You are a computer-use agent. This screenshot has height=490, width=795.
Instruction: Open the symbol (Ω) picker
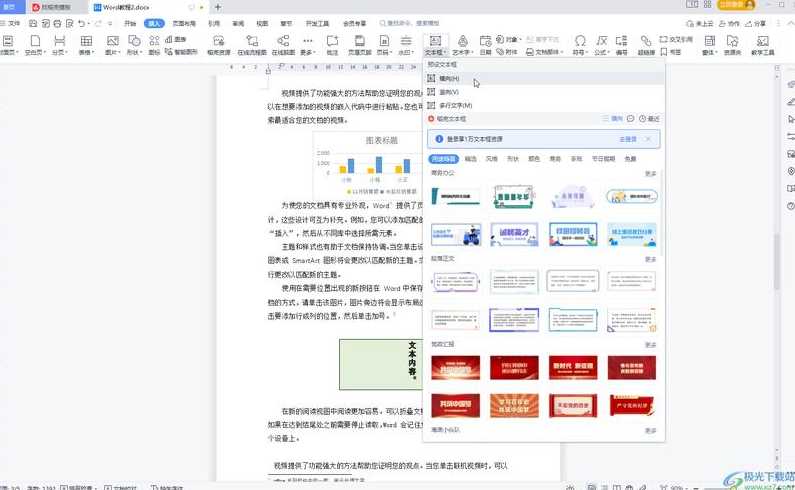coord(580,41)
